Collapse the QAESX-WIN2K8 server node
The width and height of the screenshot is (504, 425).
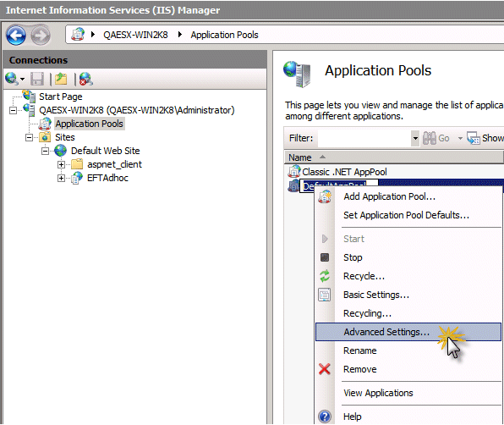14,111
